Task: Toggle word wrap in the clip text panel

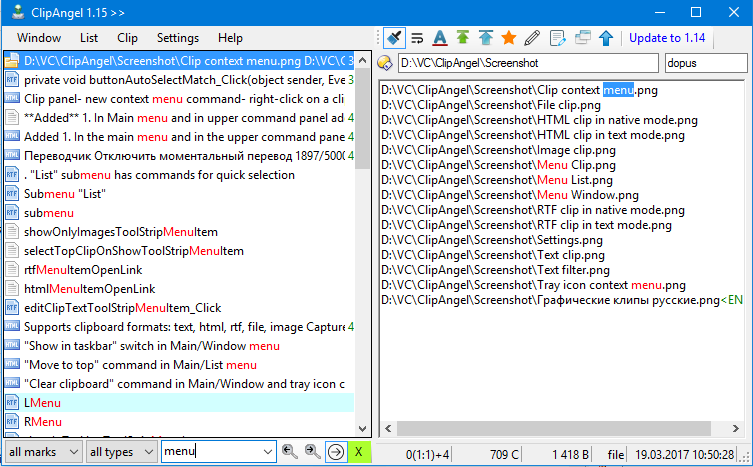Action: click(x=417, y=38)
